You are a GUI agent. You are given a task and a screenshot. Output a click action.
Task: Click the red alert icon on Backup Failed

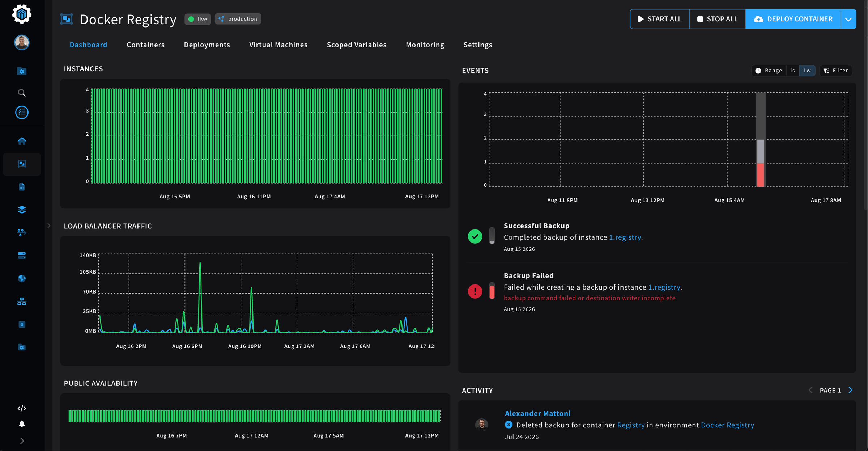475,291
